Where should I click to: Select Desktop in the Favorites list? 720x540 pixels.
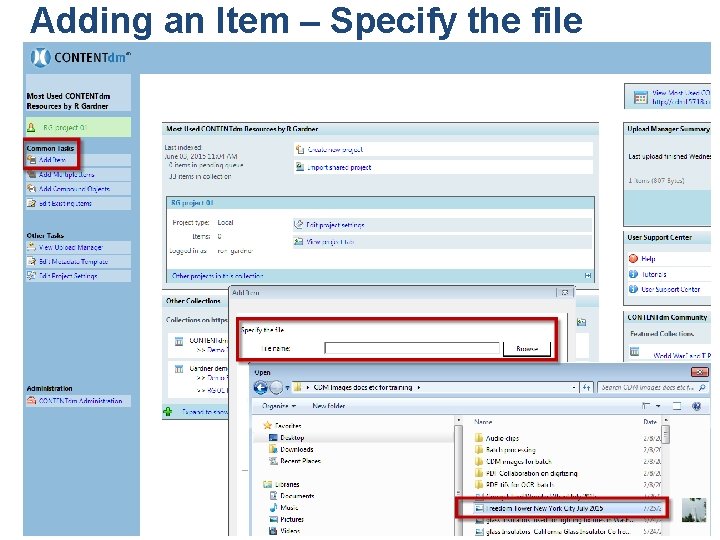pyautogui.click(x=292, y=438)
